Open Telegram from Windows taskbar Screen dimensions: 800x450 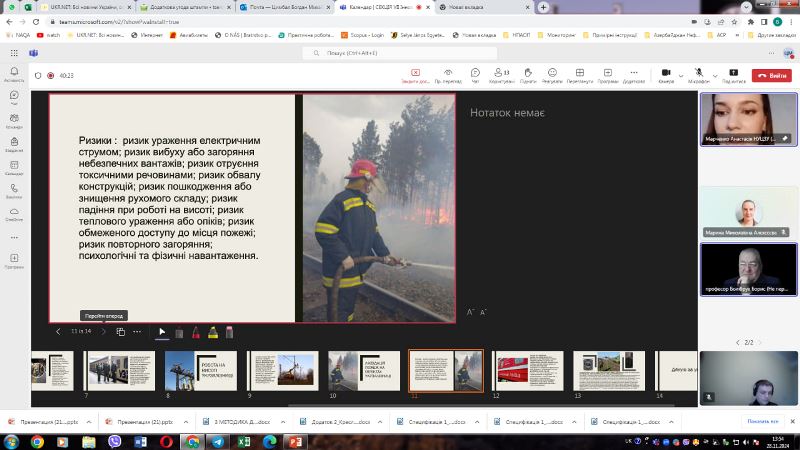218,442
